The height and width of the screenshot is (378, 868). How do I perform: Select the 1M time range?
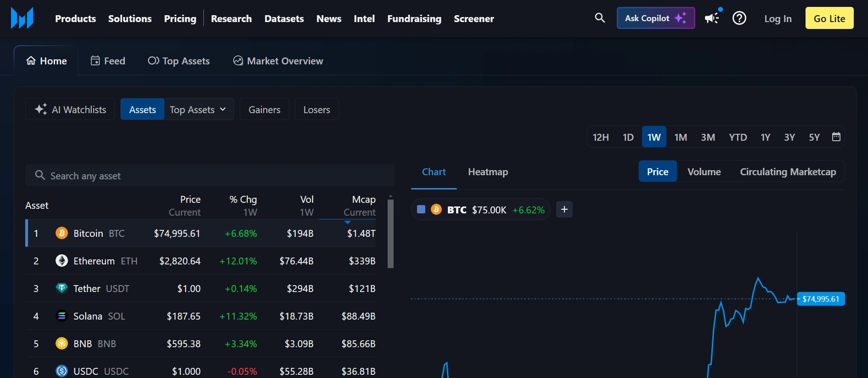[681, 137]
